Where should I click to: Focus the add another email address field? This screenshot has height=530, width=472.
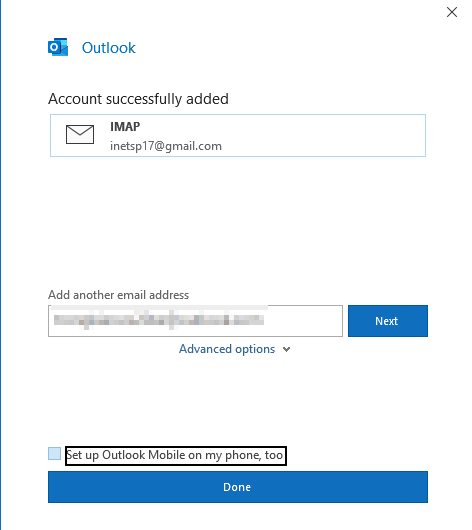tap(195, 321)
